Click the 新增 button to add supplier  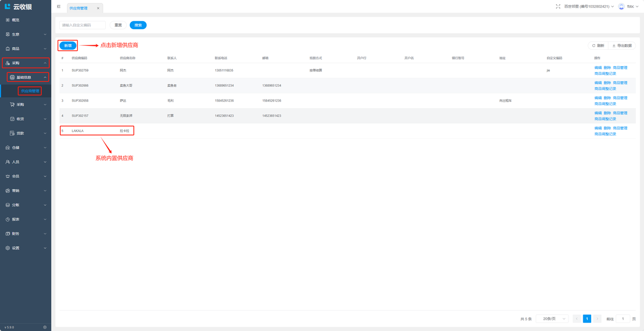point(68,46)
